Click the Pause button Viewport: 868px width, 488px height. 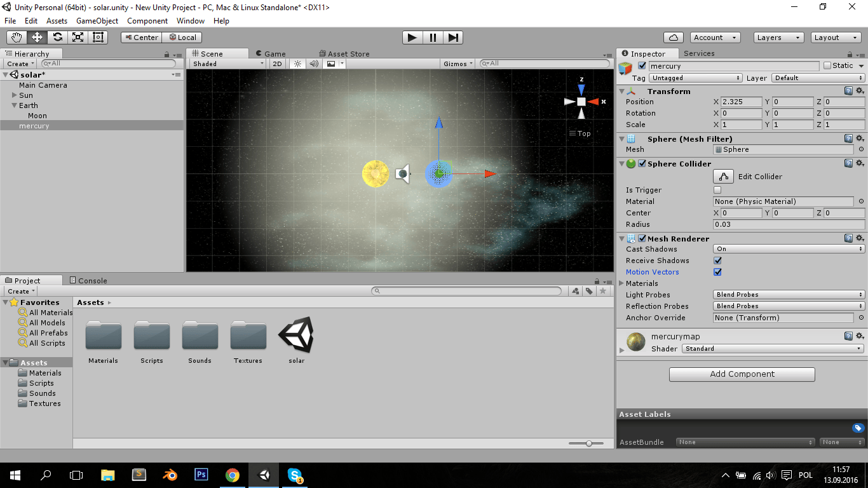pyautogui.click(x=433, y=37)
